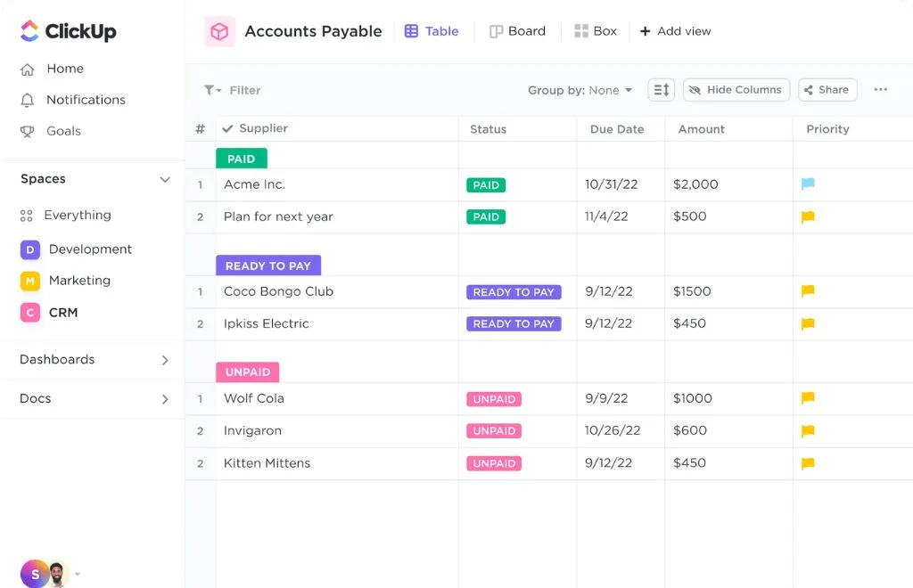Open the Kitten Mittens supplier row
Image resolution: width=913 pixels, height=588 pixels.
(267, 463)
